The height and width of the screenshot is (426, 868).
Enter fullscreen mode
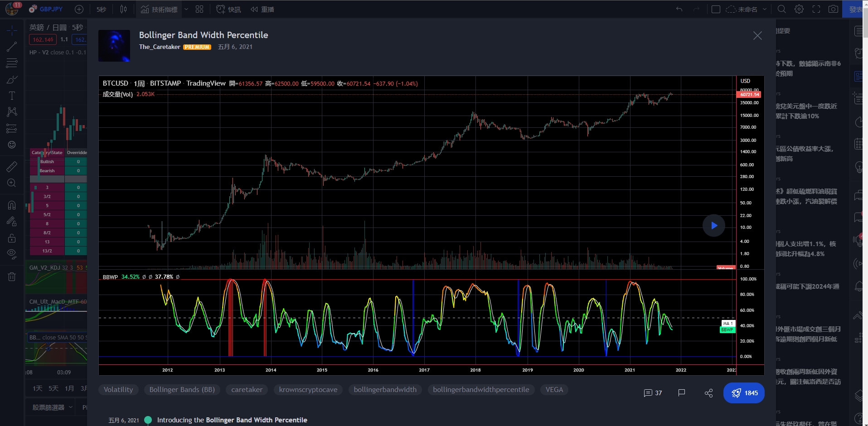click(816, 9)
